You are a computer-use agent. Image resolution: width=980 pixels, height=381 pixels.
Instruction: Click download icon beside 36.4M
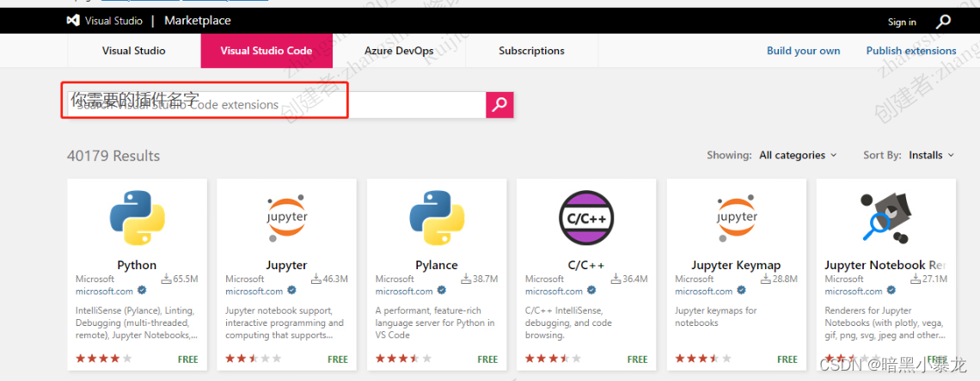click(616, 279)
